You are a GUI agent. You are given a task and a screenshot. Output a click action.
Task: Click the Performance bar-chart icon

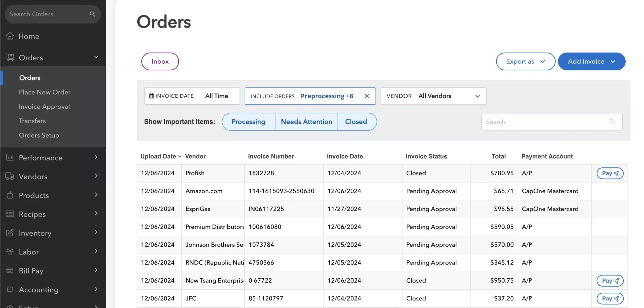point(10,157)
